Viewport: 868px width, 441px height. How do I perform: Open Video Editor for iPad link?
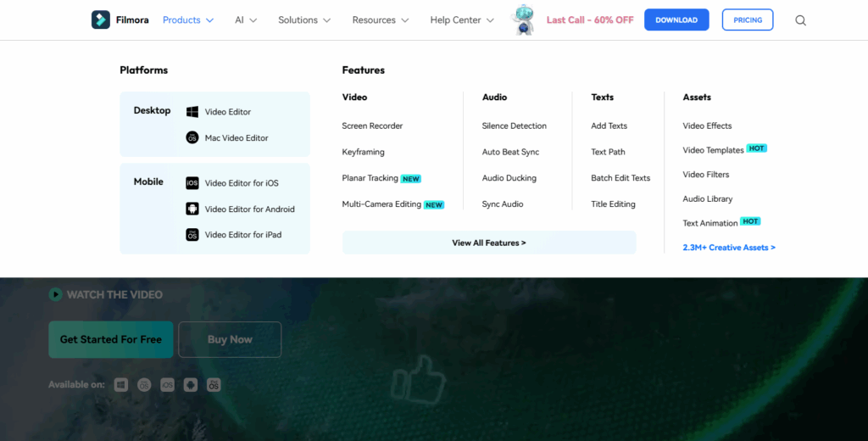(243, 235)
